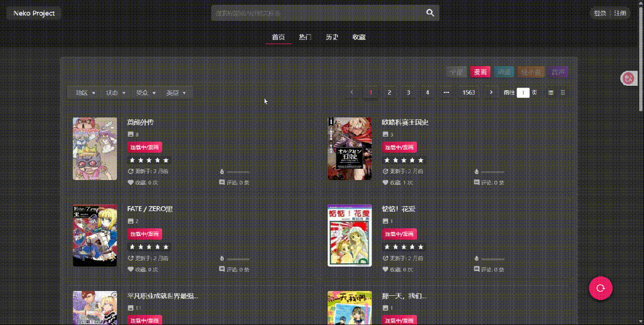Filter by purple category tag
Viewport: 644px width, 325px height.
[558, 72]
